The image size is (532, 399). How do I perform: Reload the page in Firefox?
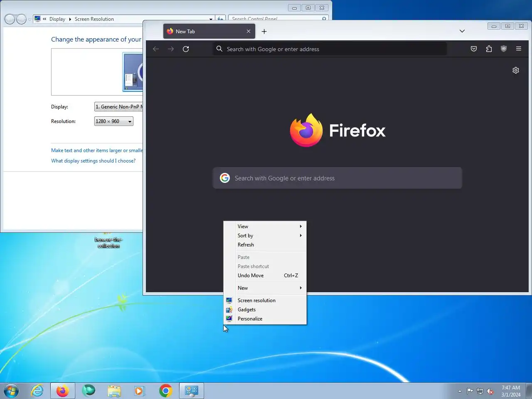click(186, 49)
